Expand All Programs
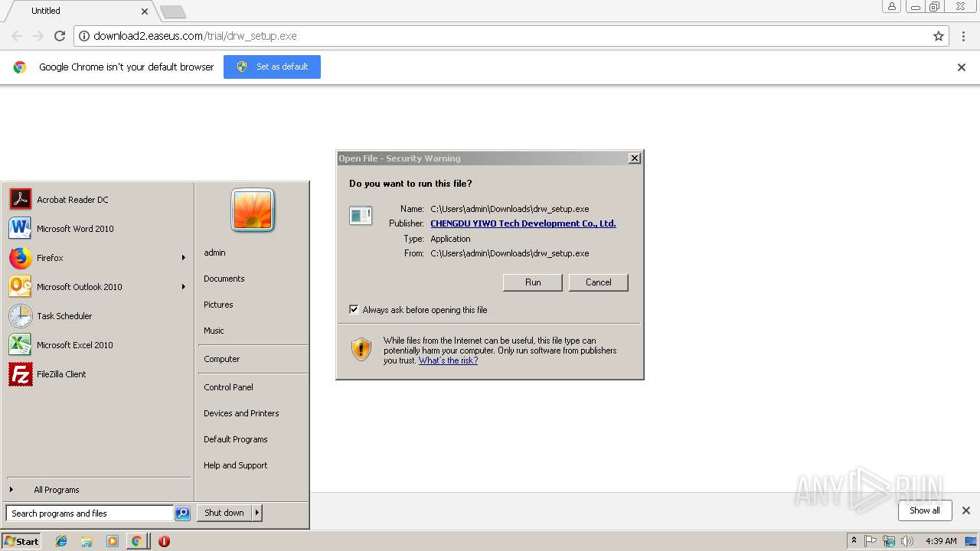This screenshot has height=551, width=980. click(97, 490)
